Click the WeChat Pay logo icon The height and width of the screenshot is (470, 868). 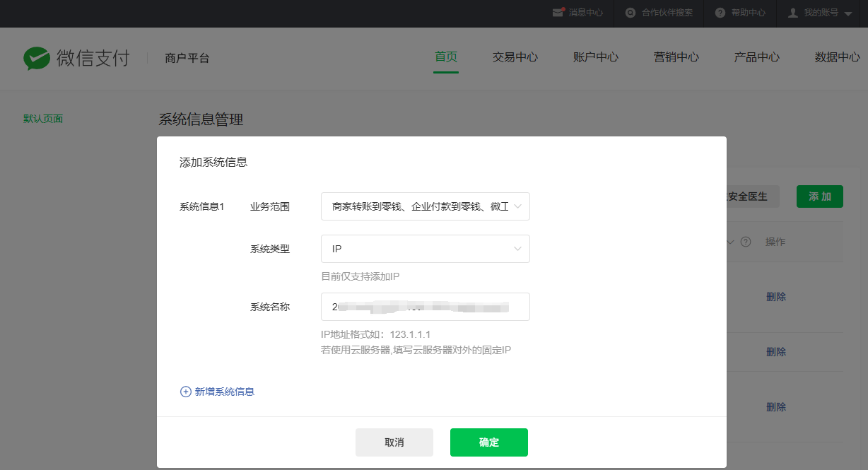pos(36,58)
